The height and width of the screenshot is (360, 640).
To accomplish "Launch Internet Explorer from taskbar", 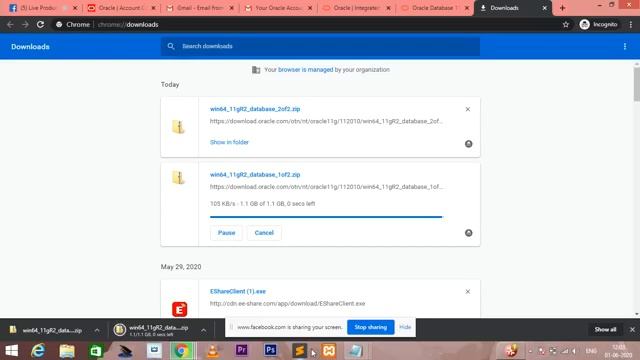I will click(38, 351).
